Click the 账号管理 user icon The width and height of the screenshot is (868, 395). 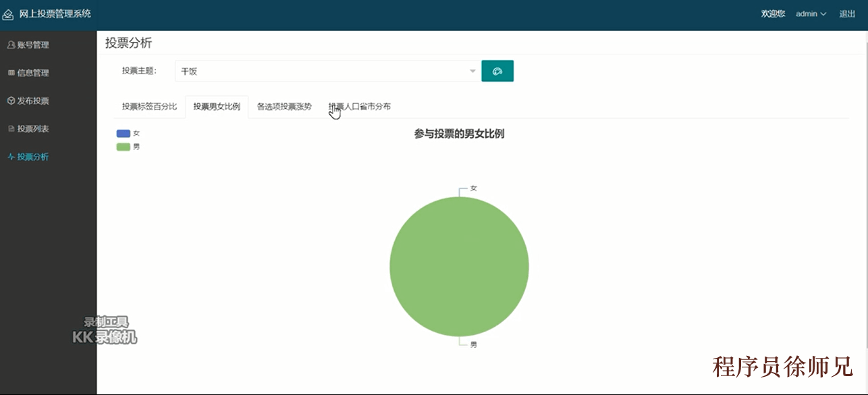11,45
